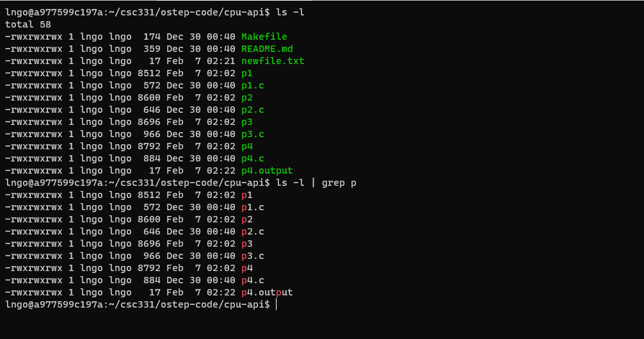This screenshot has width=644, height=339.
Task: Click p4.c in the grep results
Action: coord(253,280)
